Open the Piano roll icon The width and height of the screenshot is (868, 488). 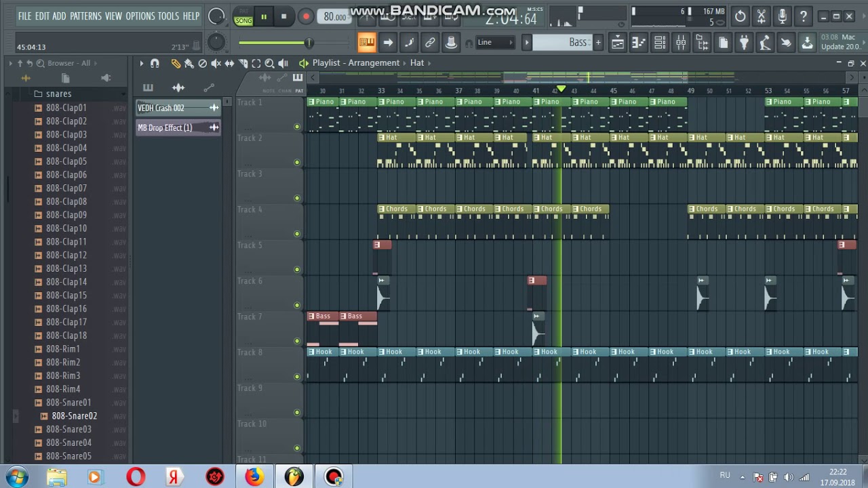(638, 43)
